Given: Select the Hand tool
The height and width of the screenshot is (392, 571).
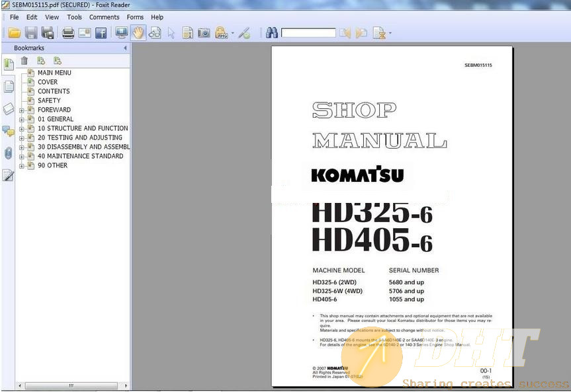Looking at the screenshot, I should [138, 33].
